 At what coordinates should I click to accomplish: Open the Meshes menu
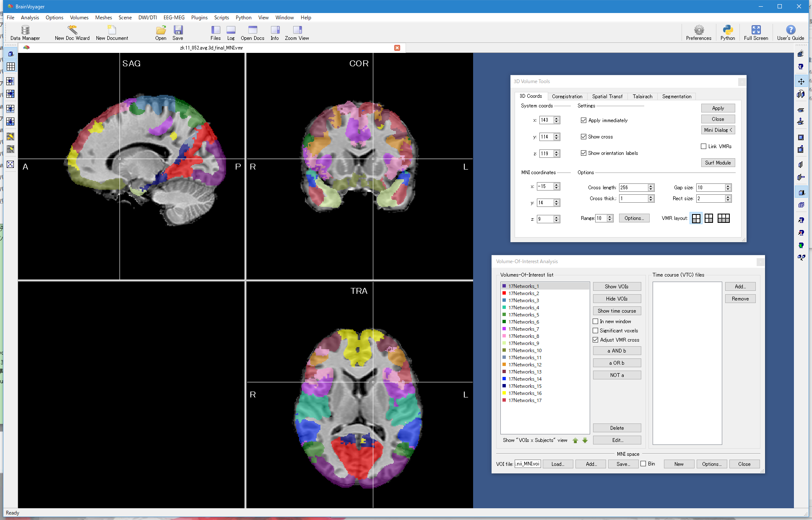pyautogui.click(x=104, y=18)
